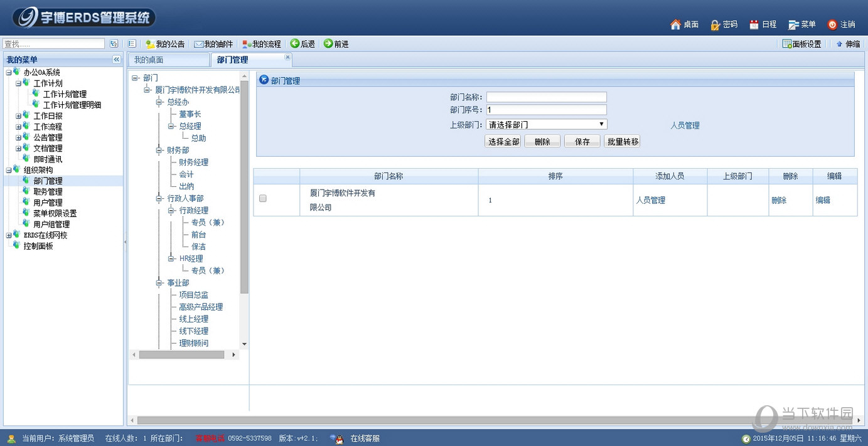Expand the 工作流程 tree node
868x446 pixels.
(x=19, y=127)
